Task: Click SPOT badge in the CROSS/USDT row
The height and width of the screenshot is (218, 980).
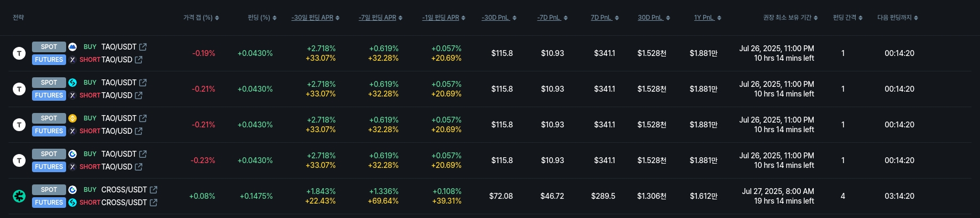Action: [x=49, y=190]
